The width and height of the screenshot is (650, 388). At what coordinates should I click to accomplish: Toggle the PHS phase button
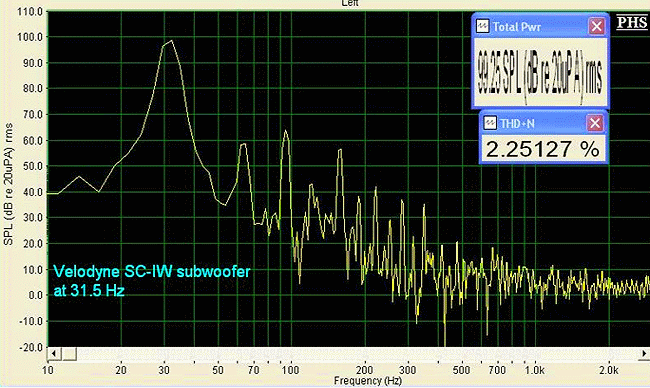tap(632, 22)
